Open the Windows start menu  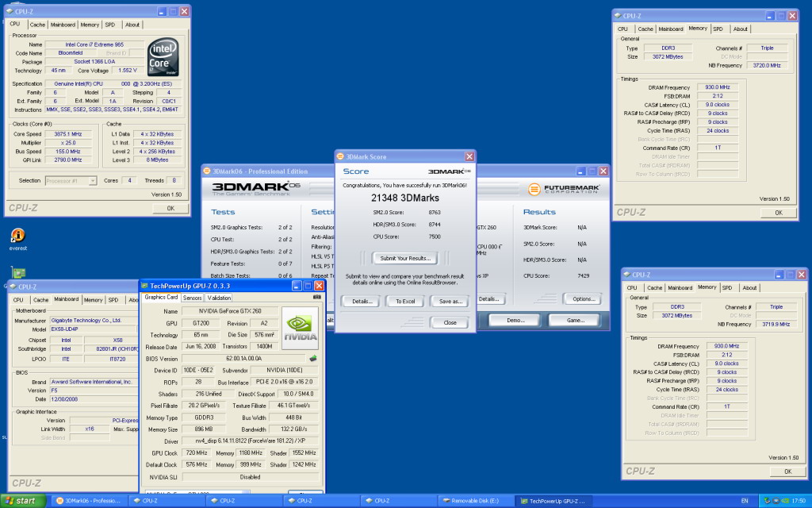23,501
